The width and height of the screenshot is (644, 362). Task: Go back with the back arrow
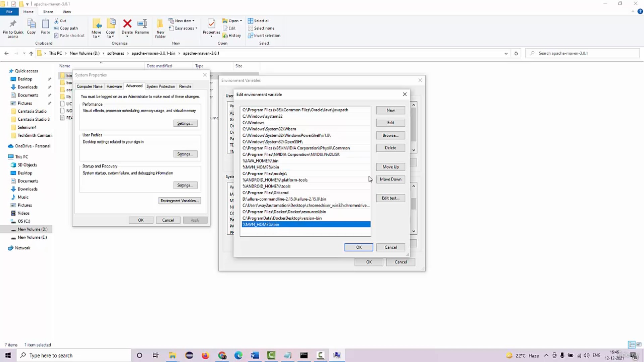coord(6,53)
